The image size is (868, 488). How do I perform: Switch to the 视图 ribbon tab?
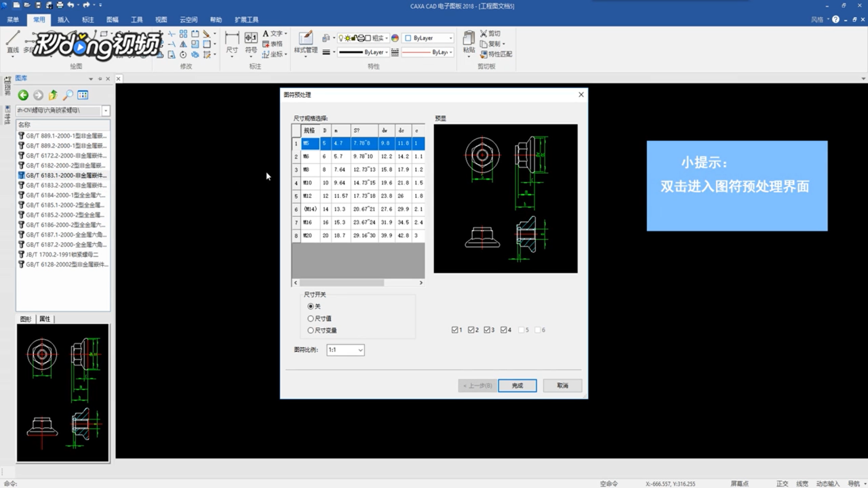click(161, 20)
